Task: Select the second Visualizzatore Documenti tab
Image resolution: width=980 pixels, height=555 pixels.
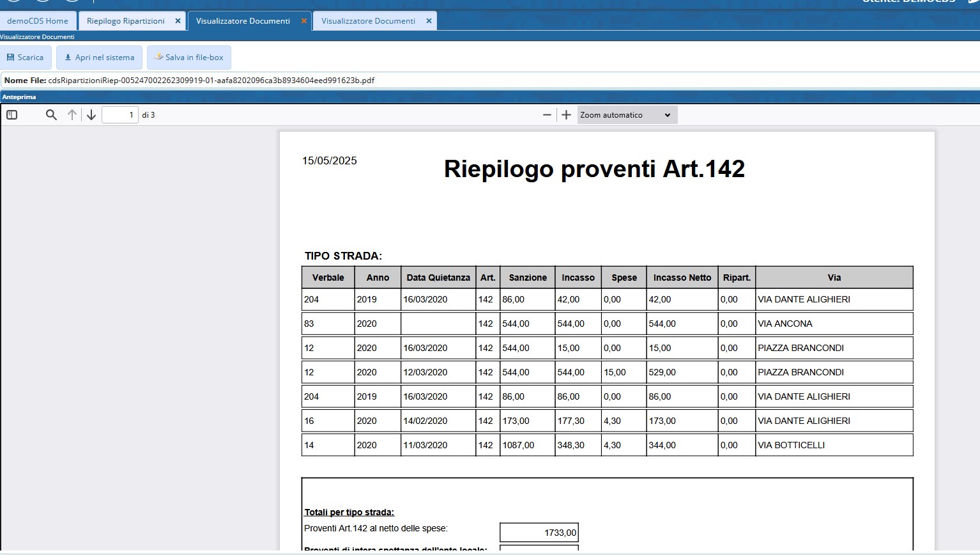Action: click(x=368, y=21)
